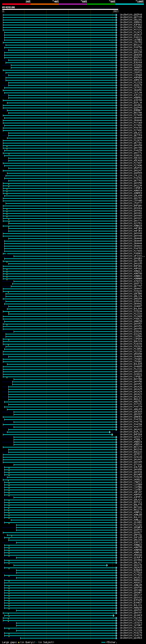Click the label UniRef100_P07371
The image size is (146, 644).
tap(131, 30)
